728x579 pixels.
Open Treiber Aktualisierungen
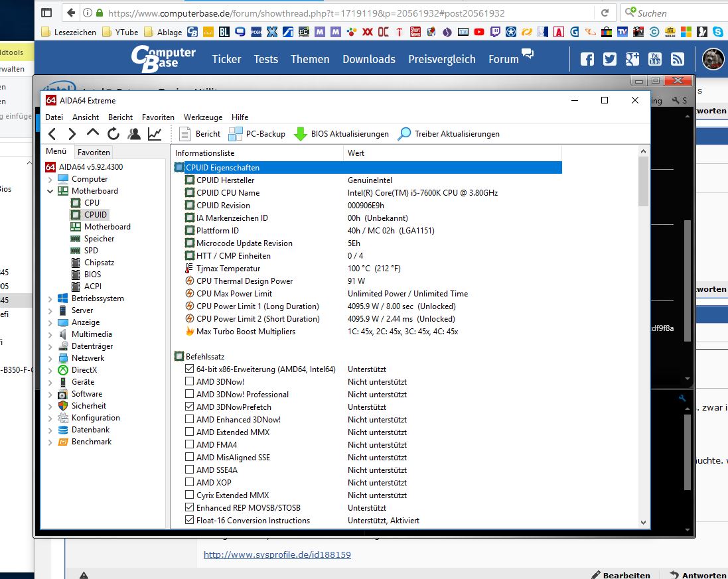449,134
